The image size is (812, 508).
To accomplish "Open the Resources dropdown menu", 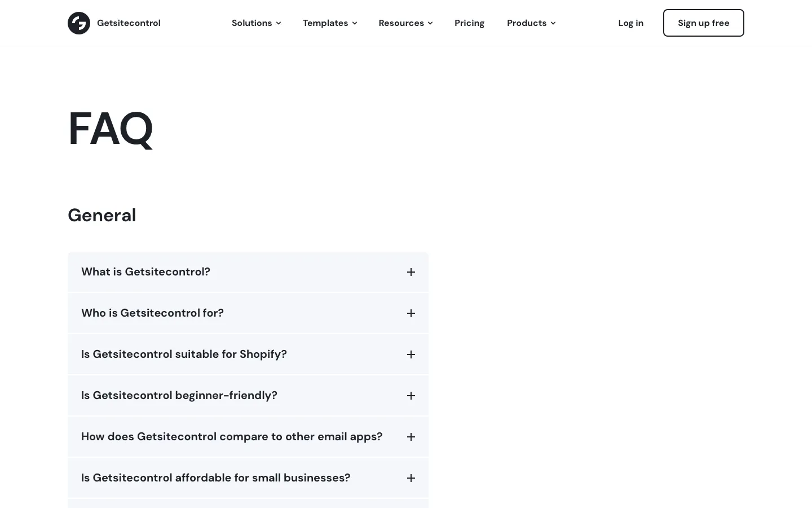I will click(x=405, y=23).
